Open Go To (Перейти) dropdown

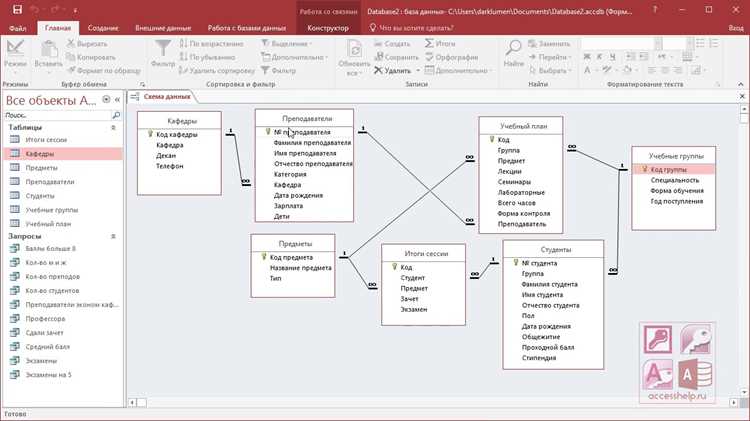coord(550,57)
